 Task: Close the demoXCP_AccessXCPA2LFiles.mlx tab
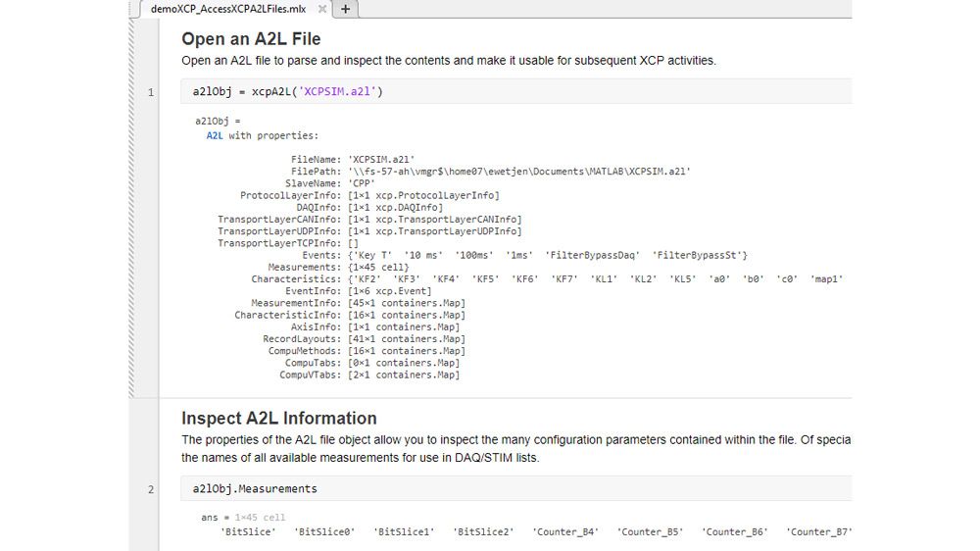pos(322,9)
